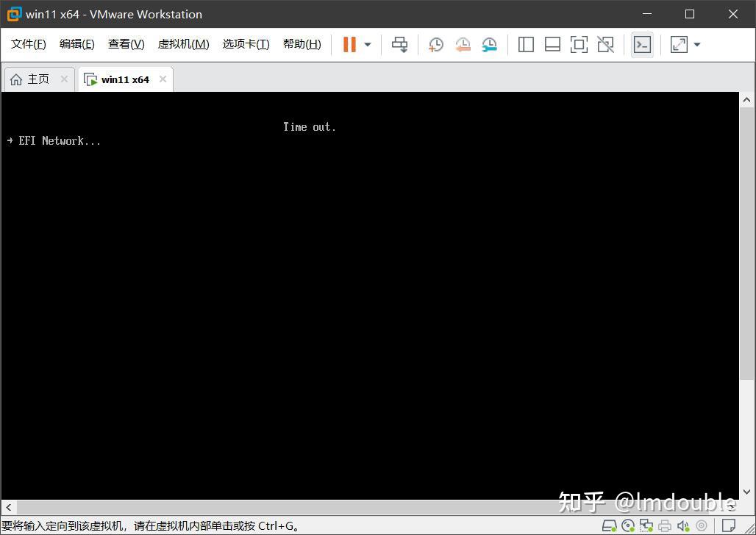Toggle console view mode

[641, 45]
